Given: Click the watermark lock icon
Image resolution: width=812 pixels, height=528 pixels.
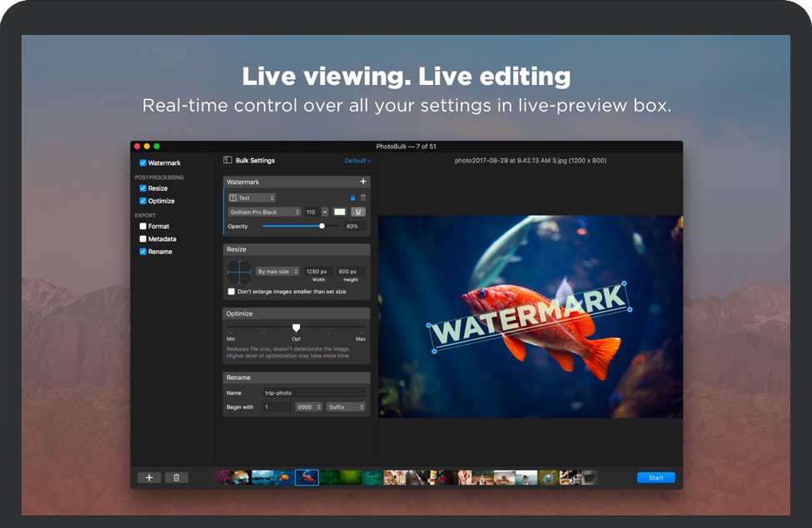Looking at the screenshot, I should tap(352, 198).
